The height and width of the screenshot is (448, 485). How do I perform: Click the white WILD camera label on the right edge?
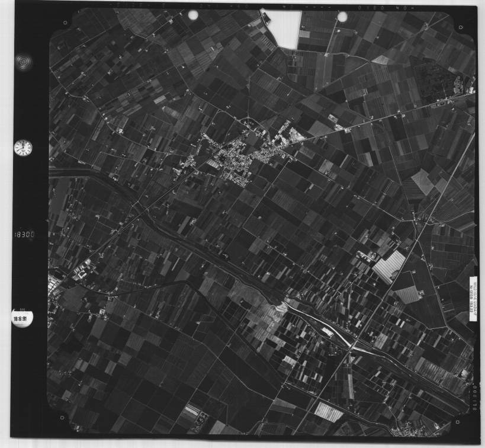[473, 299]
